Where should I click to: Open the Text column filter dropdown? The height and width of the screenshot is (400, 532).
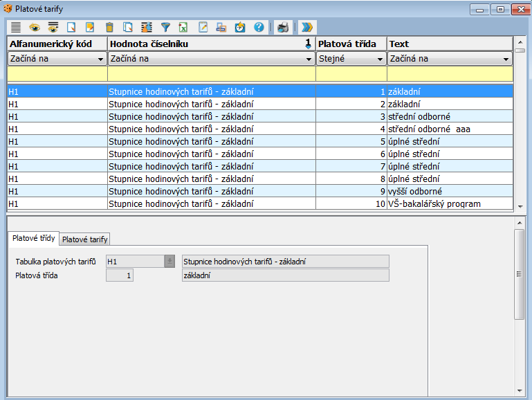coord(506,59)
